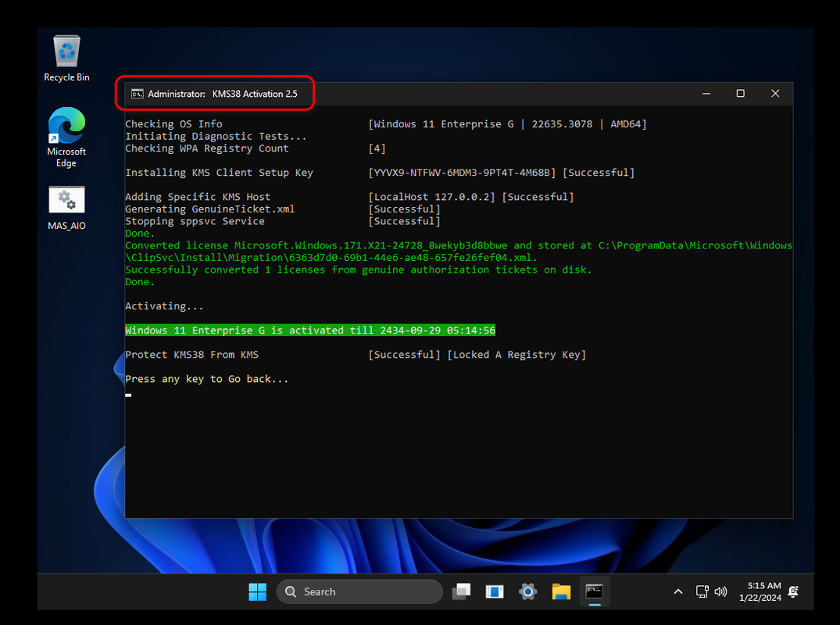Image resolution: width=840 pixels, height=625 pixels.
Task: Click the 'Checking WPA Registry Count' text
Action: coord(207,148)
